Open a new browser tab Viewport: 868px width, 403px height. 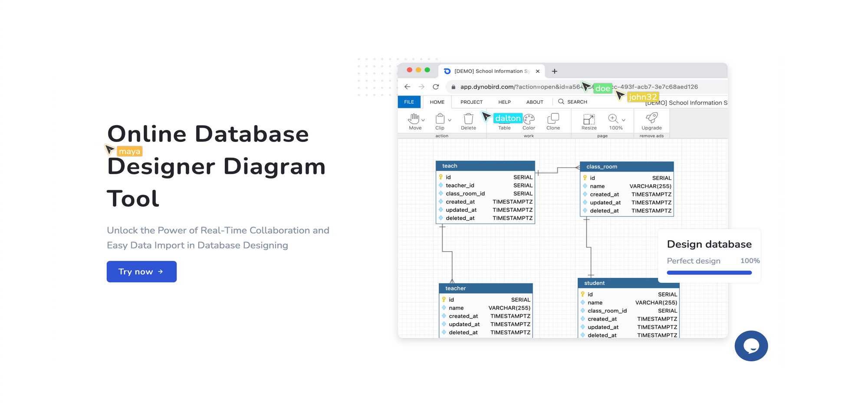[x=554, y=71]
